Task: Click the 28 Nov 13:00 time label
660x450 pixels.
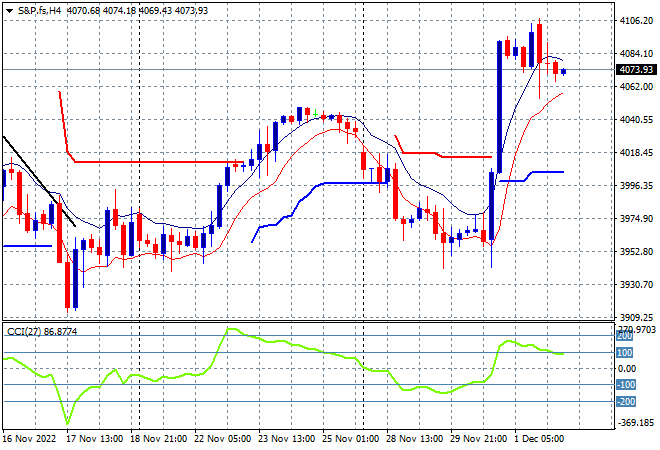Action: coord(414,439)
